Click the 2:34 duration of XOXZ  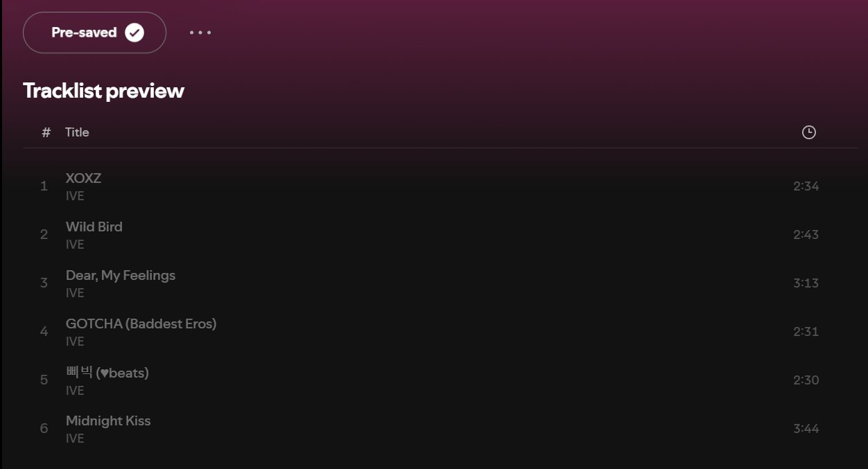click(806, 186)
